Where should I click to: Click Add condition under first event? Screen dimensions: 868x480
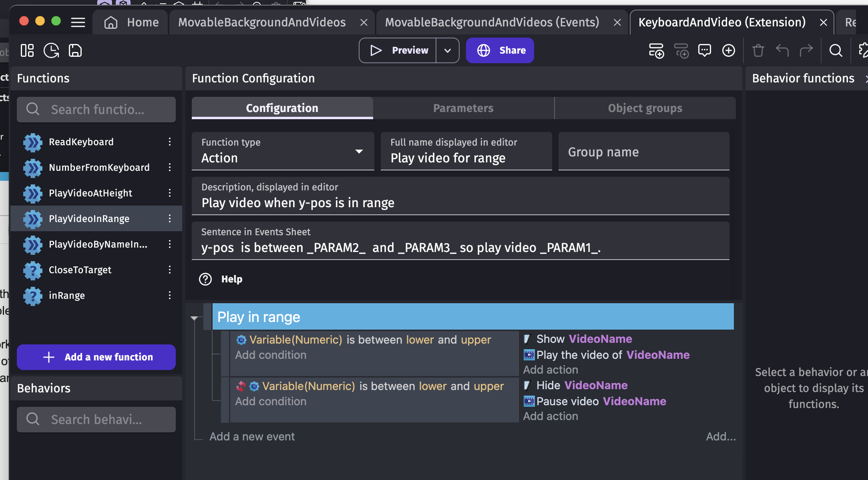(x=271, y=355)
